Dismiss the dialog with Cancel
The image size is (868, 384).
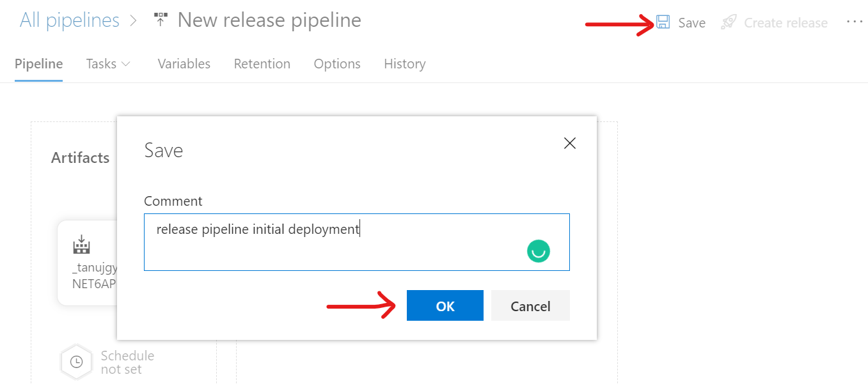(x=530, y=305)
